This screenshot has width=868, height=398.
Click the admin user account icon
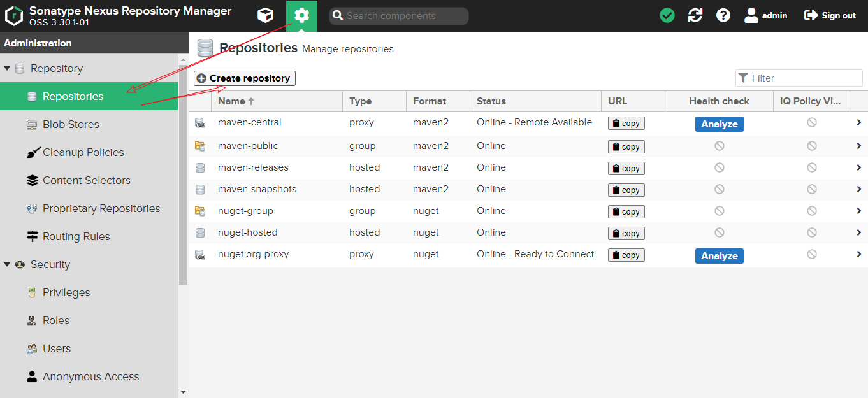tap(751, 15)
